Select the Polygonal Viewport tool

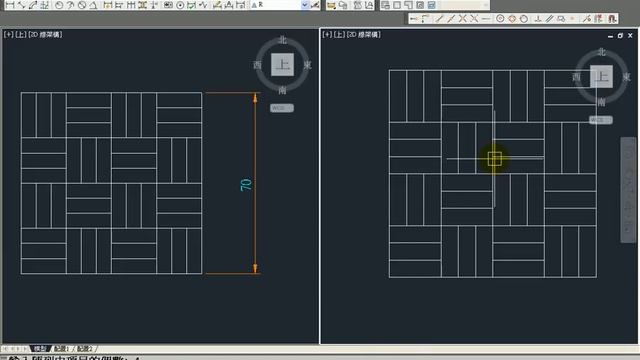(x=408, y=5)
